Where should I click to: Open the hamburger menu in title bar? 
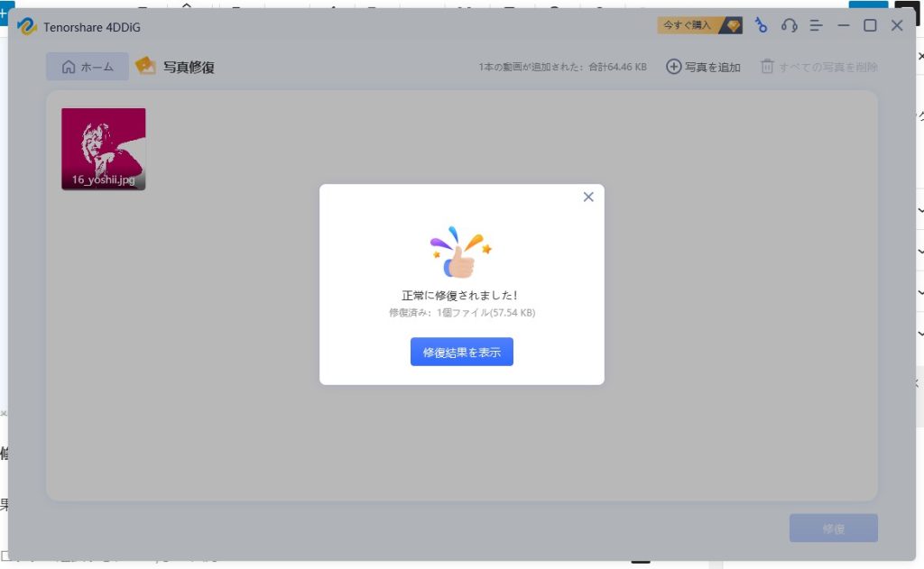tap(816, 26)
